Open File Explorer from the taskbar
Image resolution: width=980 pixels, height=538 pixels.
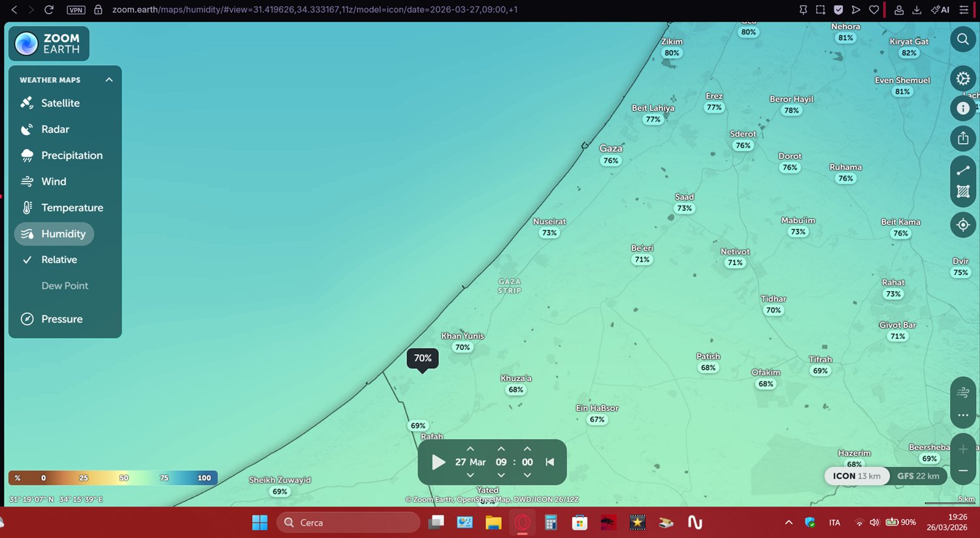(493, 522)
